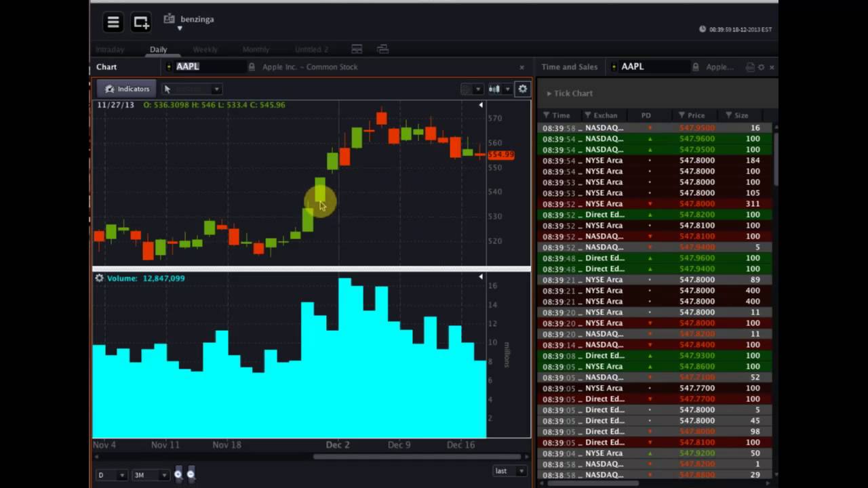This screenshot has width=868, height=488.
Task: Select the 08:39:04 NYSE Arca trade row
Action: point(655,453)
